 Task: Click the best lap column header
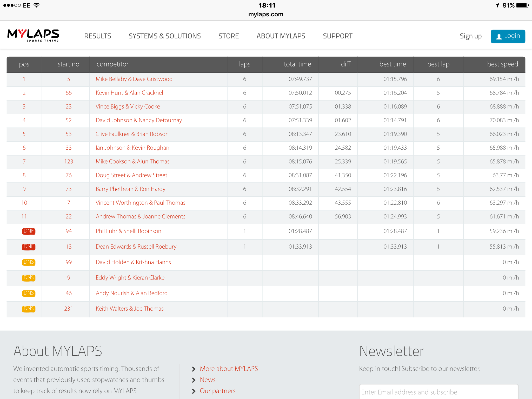pos(438,64)
